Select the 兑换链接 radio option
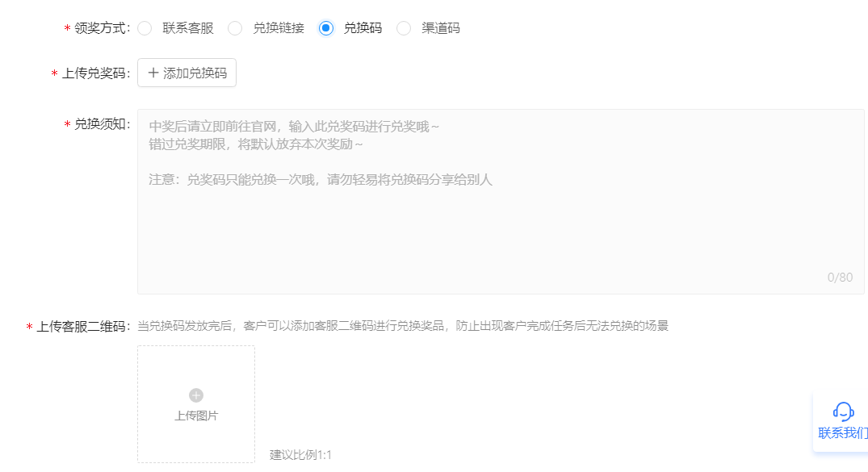The height and width of the screenshot is (472, 868). pos(235,28)
